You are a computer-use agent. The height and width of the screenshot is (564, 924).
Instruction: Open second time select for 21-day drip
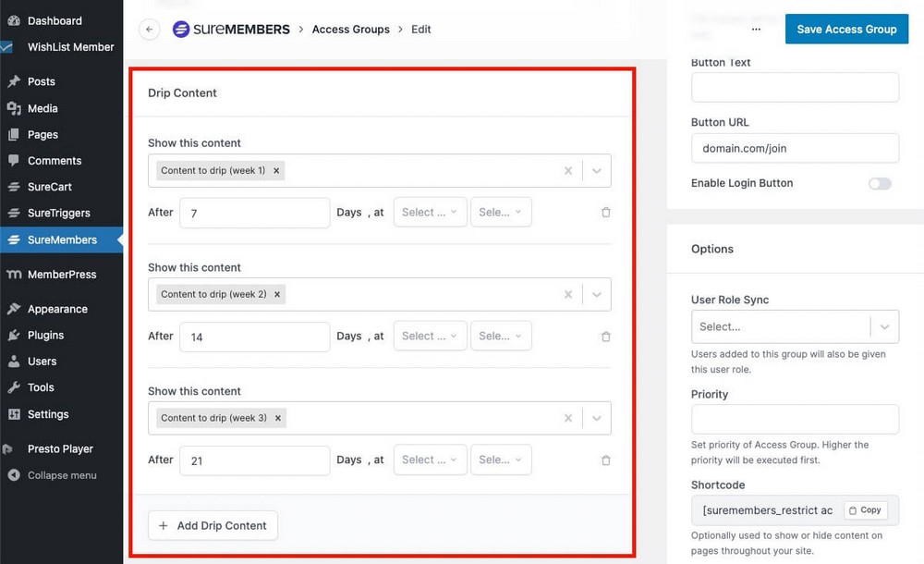[x=501, y=460]
